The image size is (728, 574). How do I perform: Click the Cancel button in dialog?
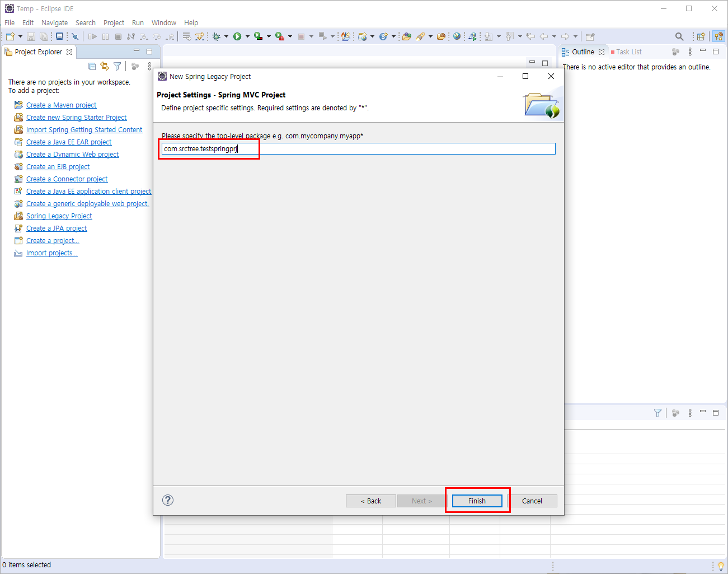[x=532, y=501]
